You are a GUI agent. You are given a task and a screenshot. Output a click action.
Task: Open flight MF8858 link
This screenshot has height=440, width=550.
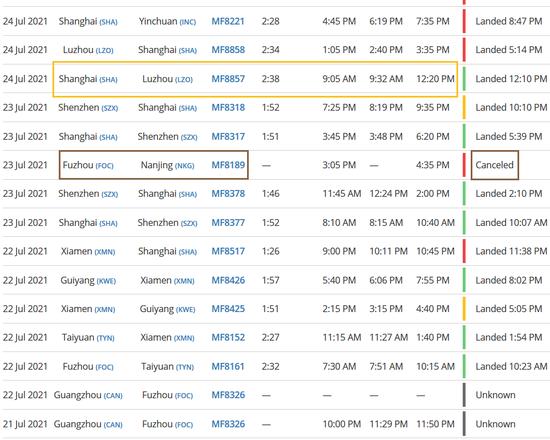tap(228, 50)
